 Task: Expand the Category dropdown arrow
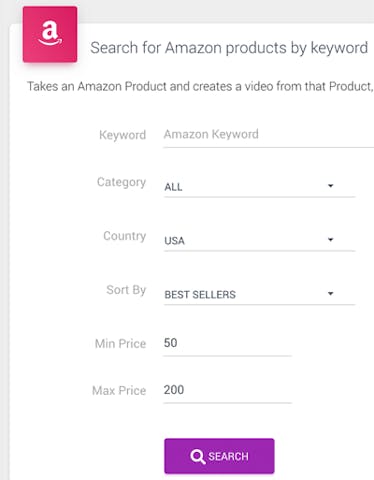(330, 186)
